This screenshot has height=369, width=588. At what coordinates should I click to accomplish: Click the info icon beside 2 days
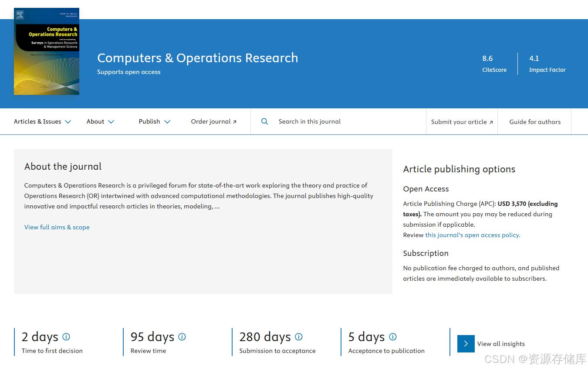66,337
